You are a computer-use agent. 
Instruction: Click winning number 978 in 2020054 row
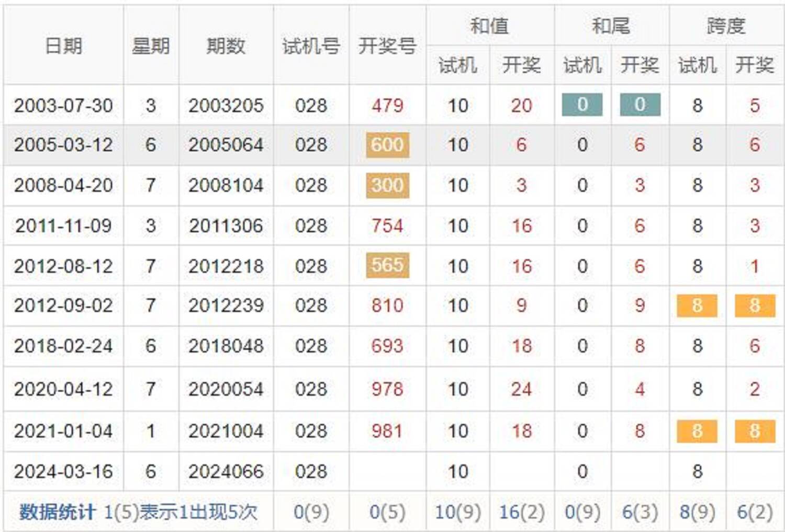tap(387, 389)
